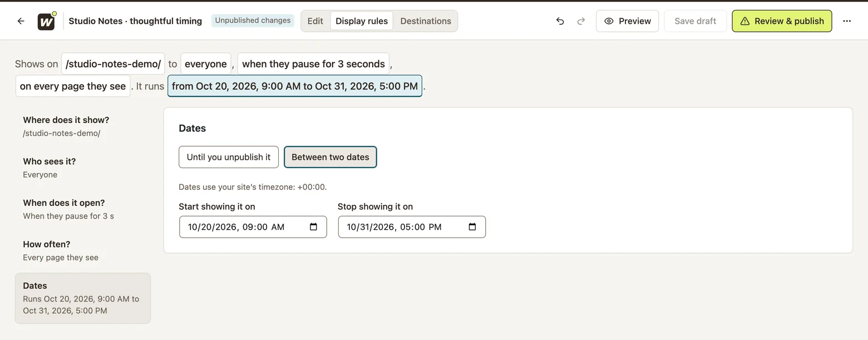Select the 'when they pause for 3 seconds' chip
The height and width of the screenshot is (340, 868).
click(x=313, y=64)
